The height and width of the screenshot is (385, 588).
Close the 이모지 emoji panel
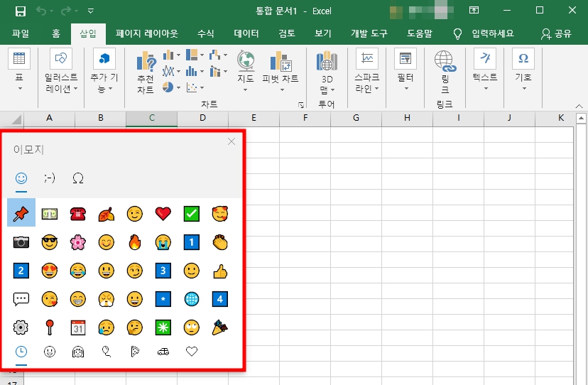[x=232, y=141]
